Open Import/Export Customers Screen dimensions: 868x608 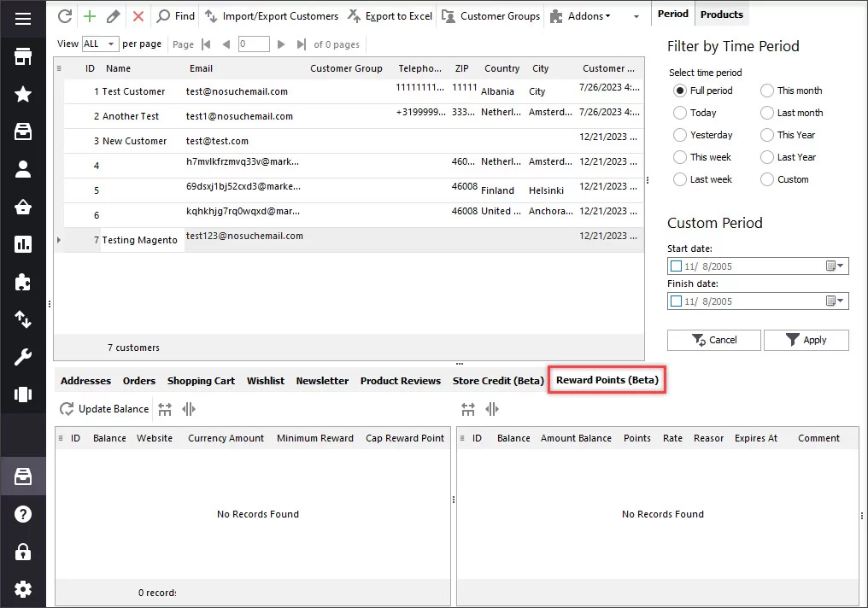coord(272,16)
